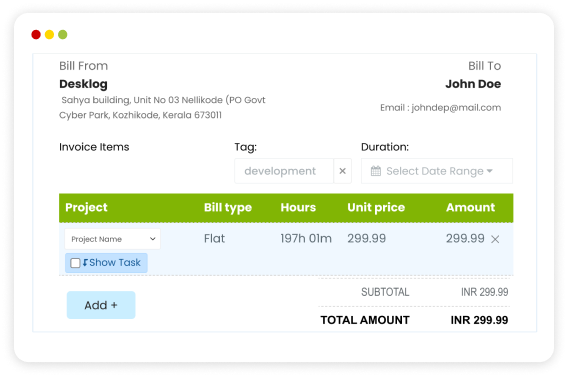Click the Show Task label button

pyautogui.click(x=106, y=263)
